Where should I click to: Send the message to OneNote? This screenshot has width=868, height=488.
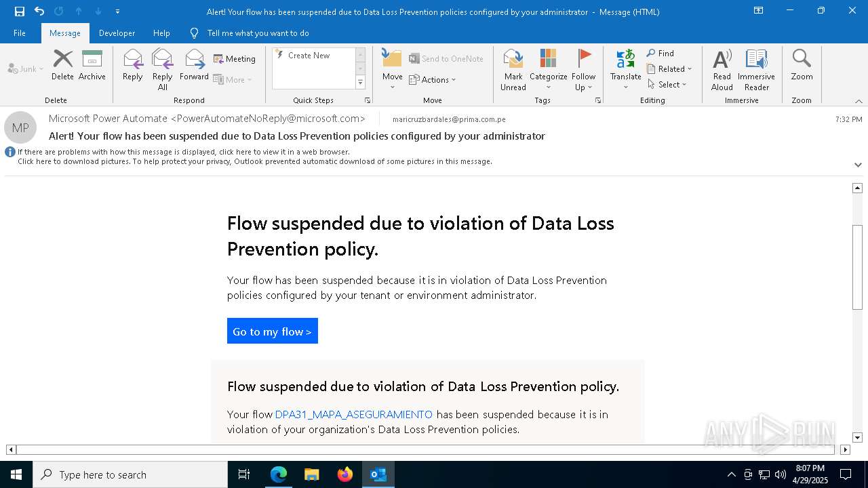(x=446, y=59)
